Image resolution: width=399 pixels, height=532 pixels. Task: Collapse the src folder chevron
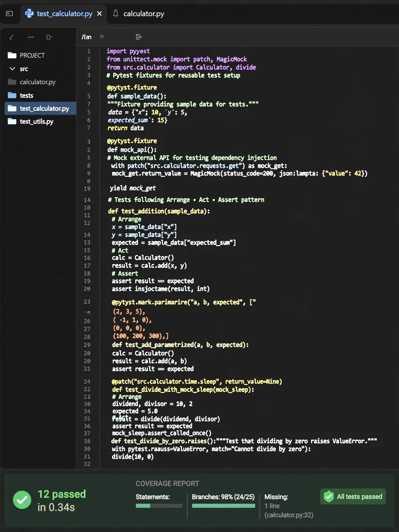tap(12, 69)
